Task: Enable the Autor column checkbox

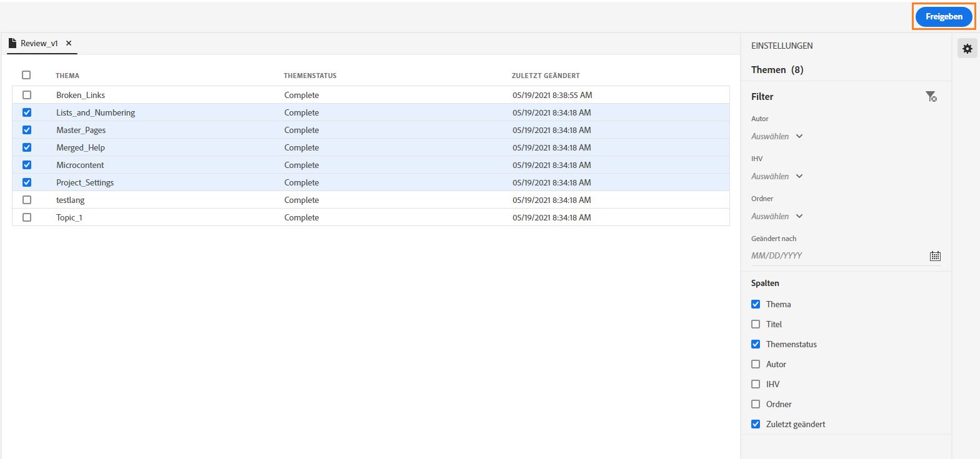Action: (756, 364)
